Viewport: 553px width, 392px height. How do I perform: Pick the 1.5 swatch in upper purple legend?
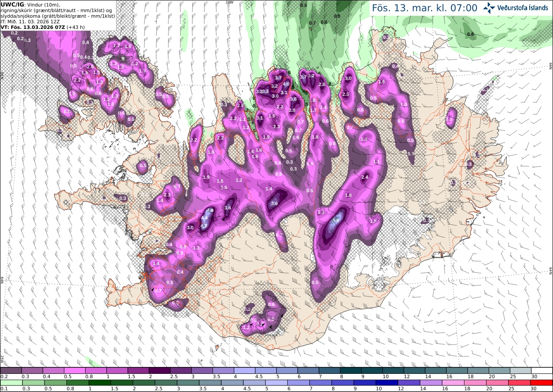(138, 370)
